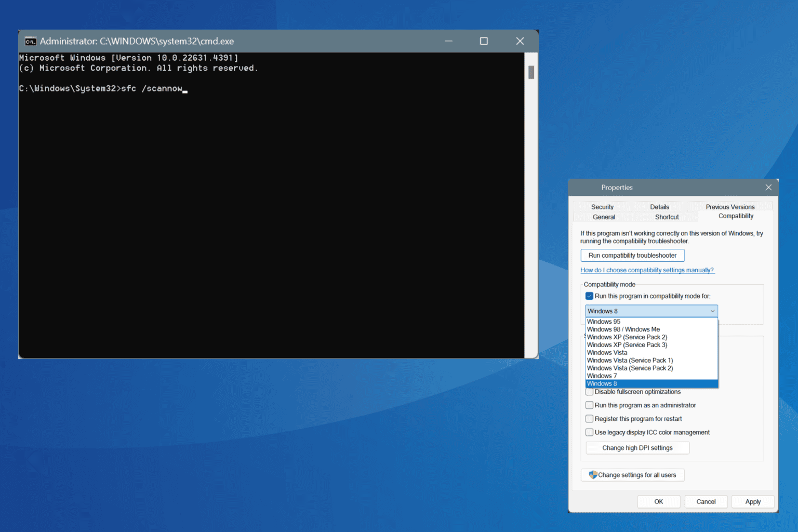Click the Command Prompt title text
The image size is (798, 532).
137,41
